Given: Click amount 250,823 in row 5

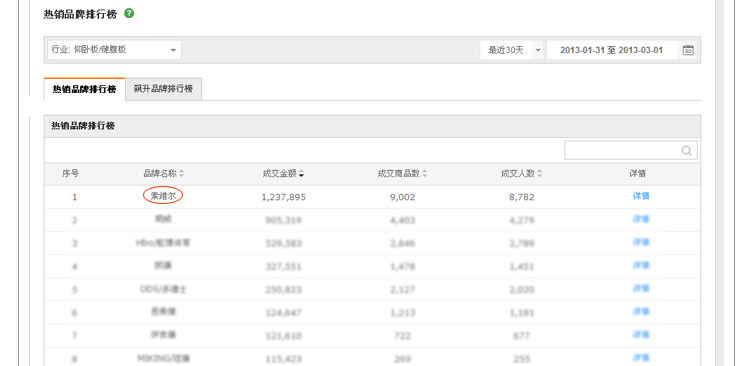Looking at the screenshot, I should point(284,289).
